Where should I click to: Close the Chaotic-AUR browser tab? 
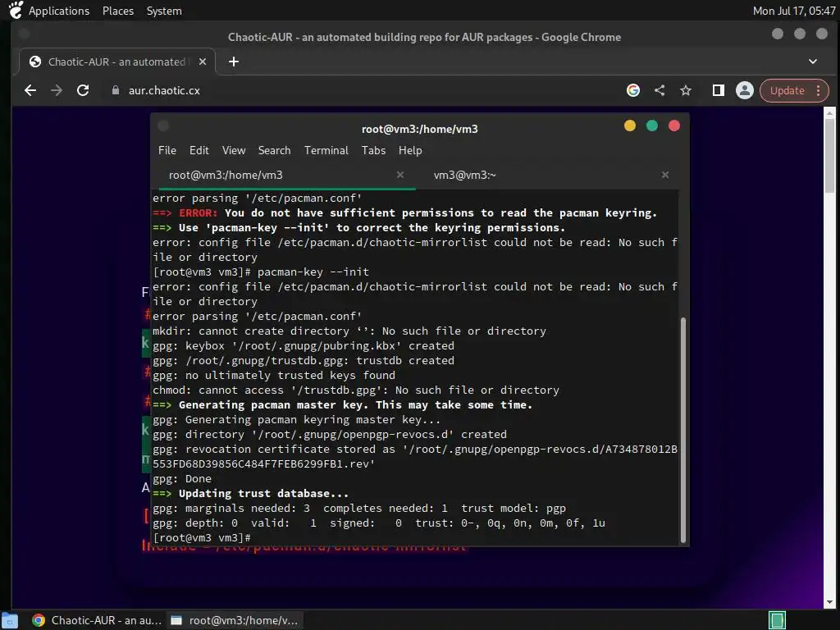pos(203,62)
